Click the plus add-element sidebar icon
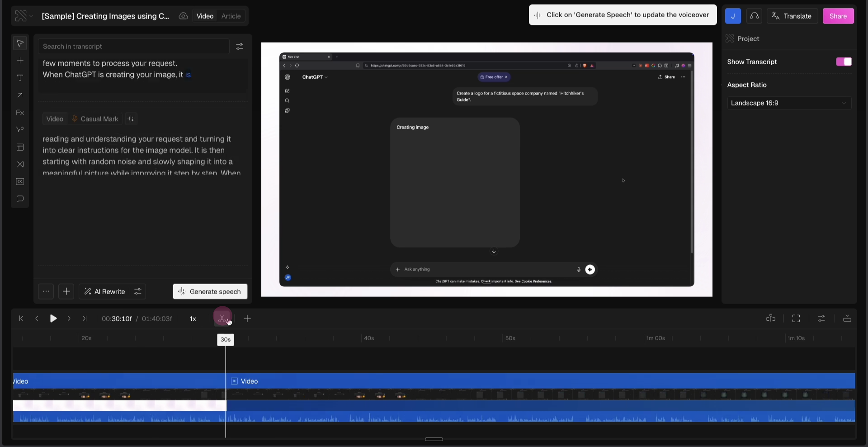 20,60
